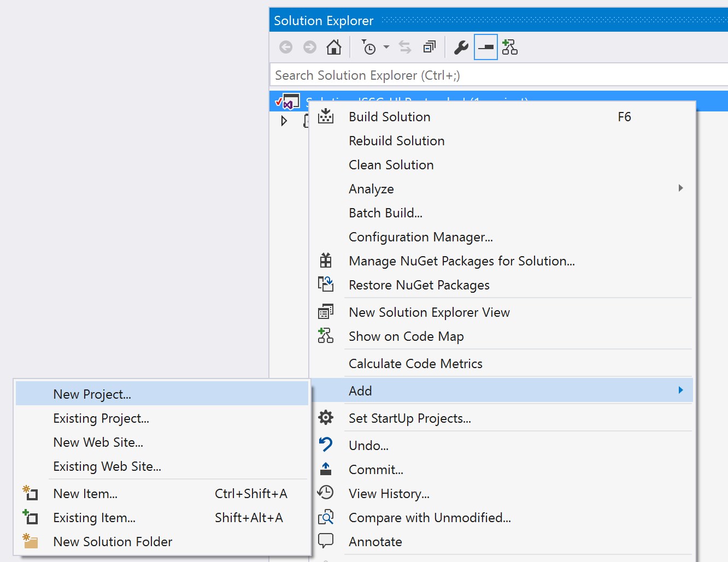Click the Pending Changes Filter clock icon
This screenshot has width=728, height=562.
[x=369, y=48]
